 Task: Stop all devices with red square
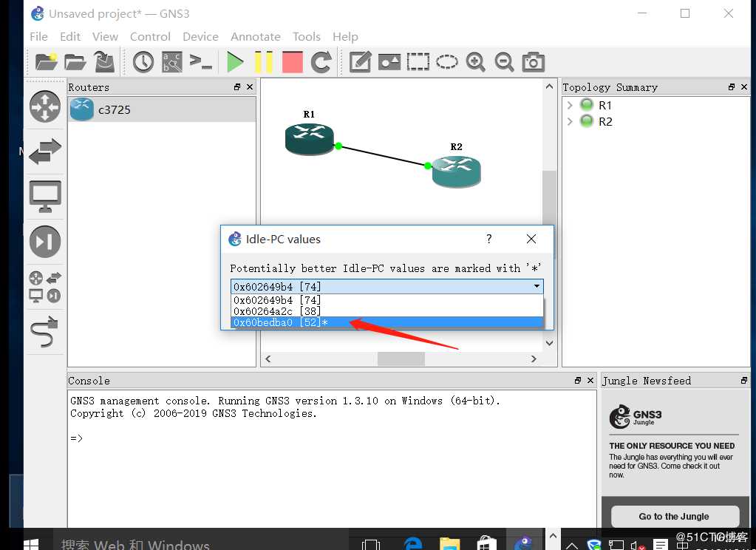292,62
